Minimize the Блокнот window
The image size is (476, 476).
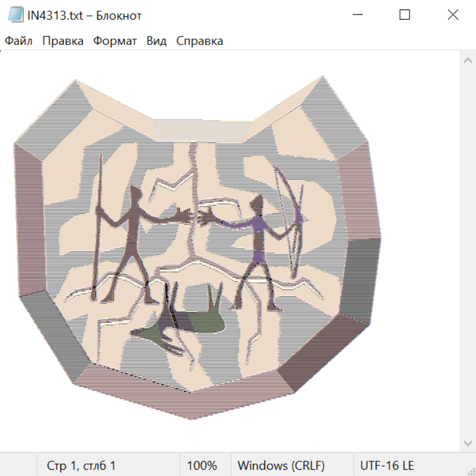[357, 15]
